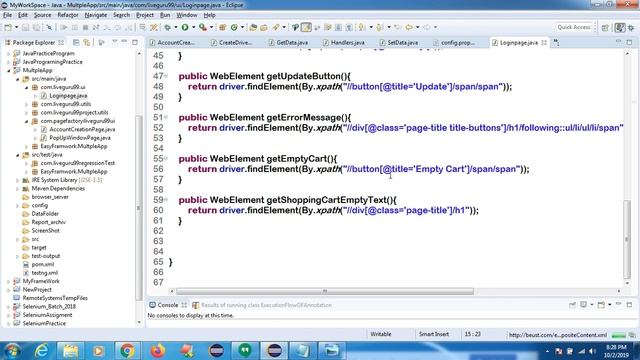640x360 pixels.
Task: Click the Debug bug icon in toolbar
Action: (167, 27)
